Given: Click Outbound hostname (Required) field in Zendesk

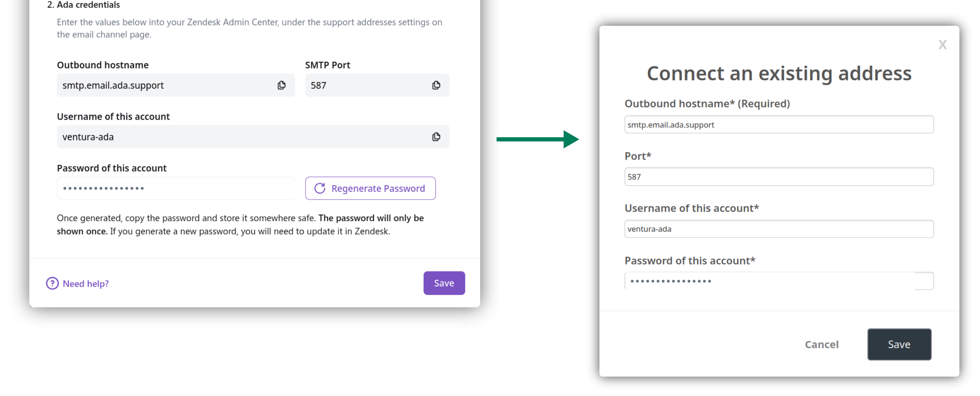Looking at the screenshot, I should [779, 125].
